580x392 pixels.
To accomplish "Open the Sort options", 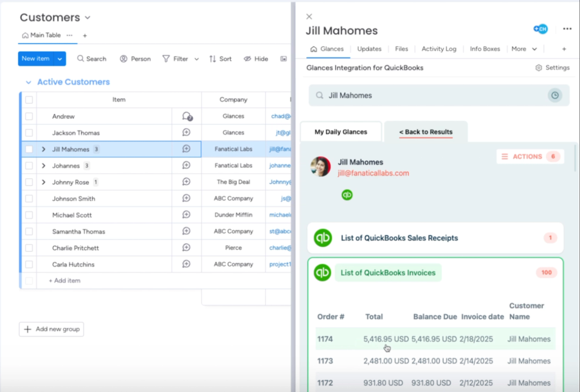I will (x=220, y=58).
